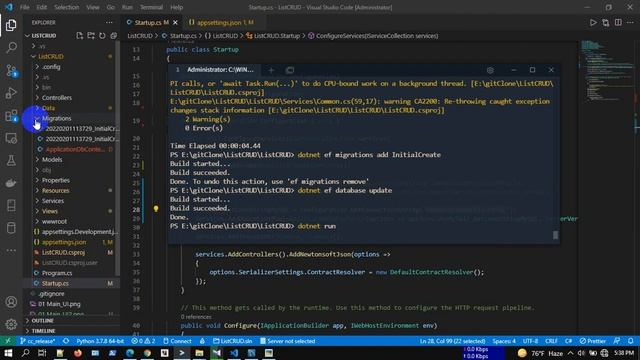This screenshot has height=360, width=640.
Task: Add a new tab in terminal window
Action: pos(271,70)
